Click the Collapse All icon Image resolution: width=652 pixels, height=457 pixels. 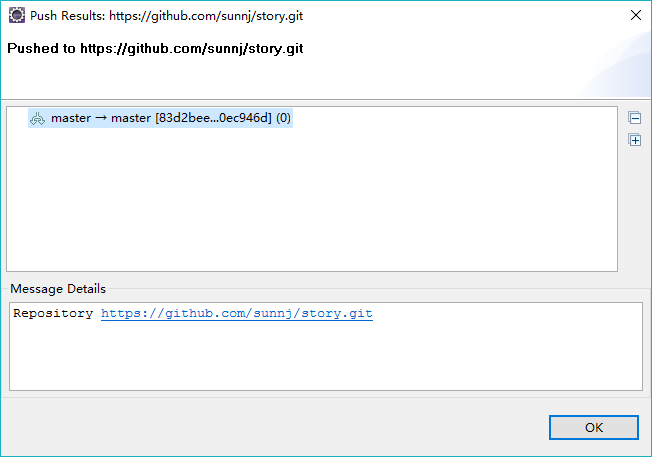pos(635,118)
